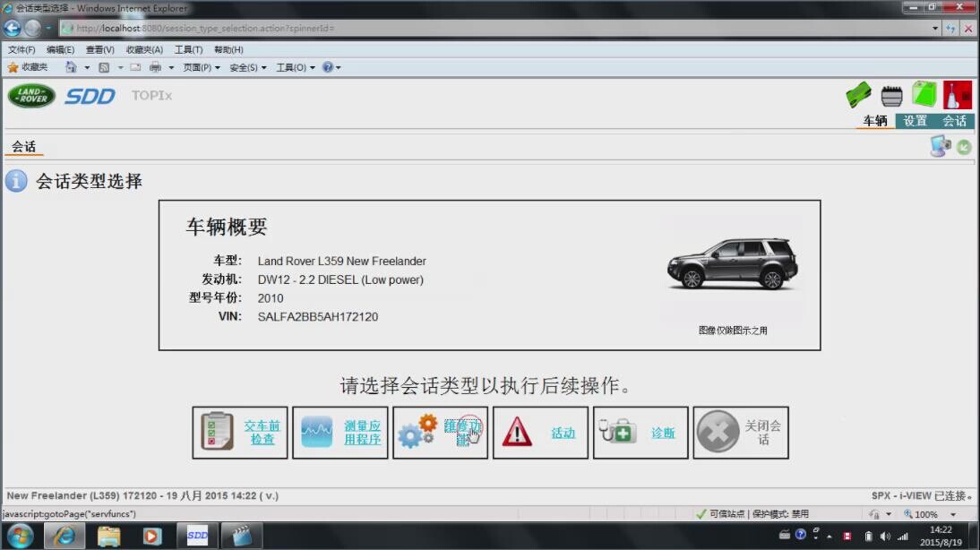
Task: Open the 诊断 diagnosis link
Action: coord(663,433)
